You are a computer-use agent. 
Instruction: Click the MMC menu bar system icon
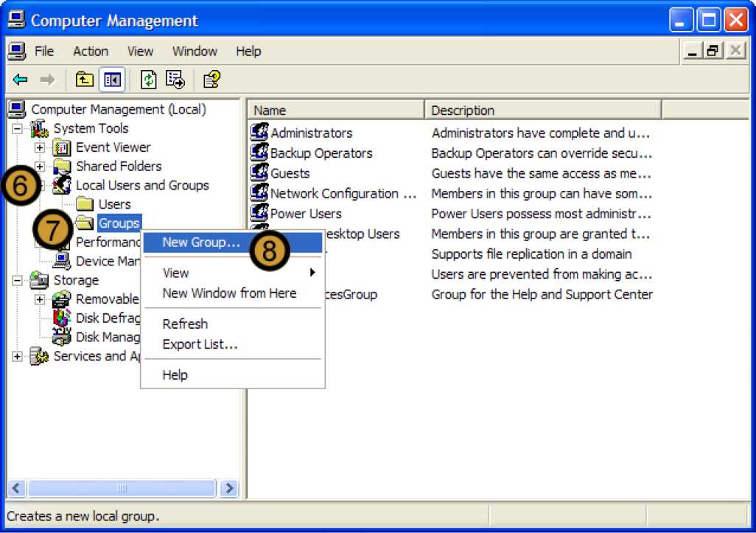click(16, 51)
